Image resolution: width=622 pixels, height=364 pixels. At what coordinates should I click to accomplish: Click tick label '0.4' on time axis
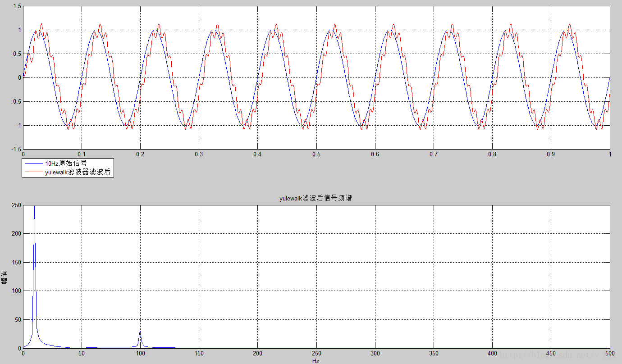coord(257,154)
